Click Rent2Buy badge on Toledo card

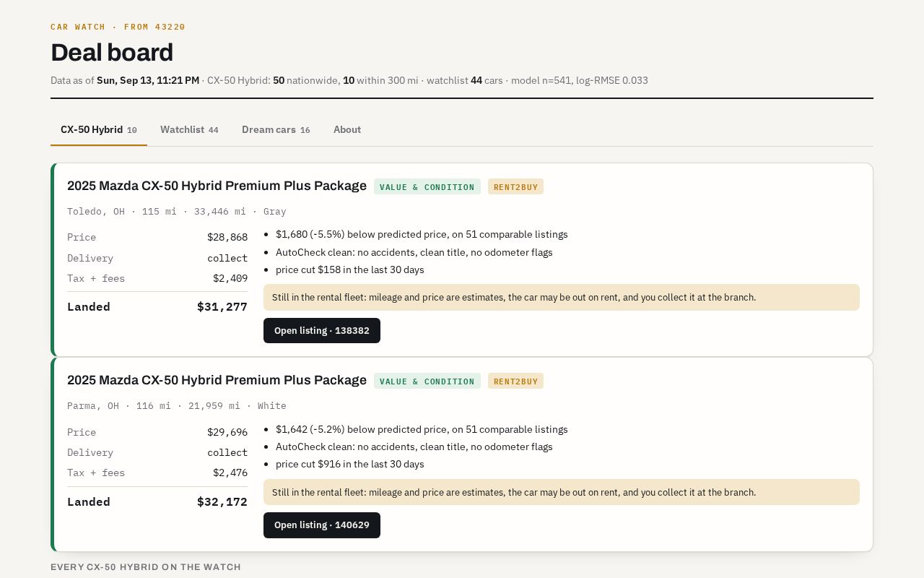click(515, 187)
